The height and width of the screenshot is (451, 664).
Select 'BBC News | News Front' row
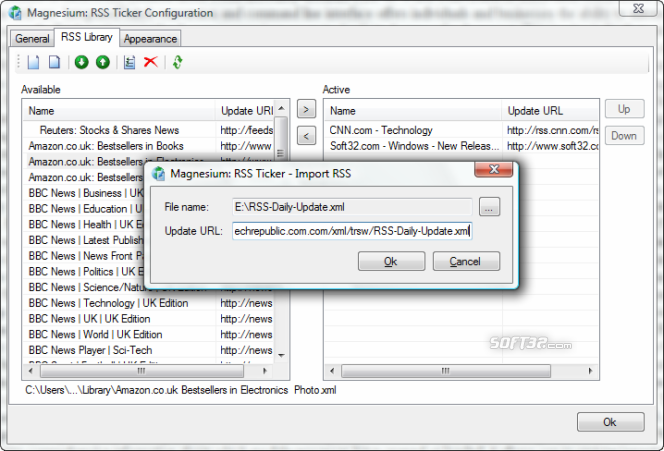[x=85, y=256]
